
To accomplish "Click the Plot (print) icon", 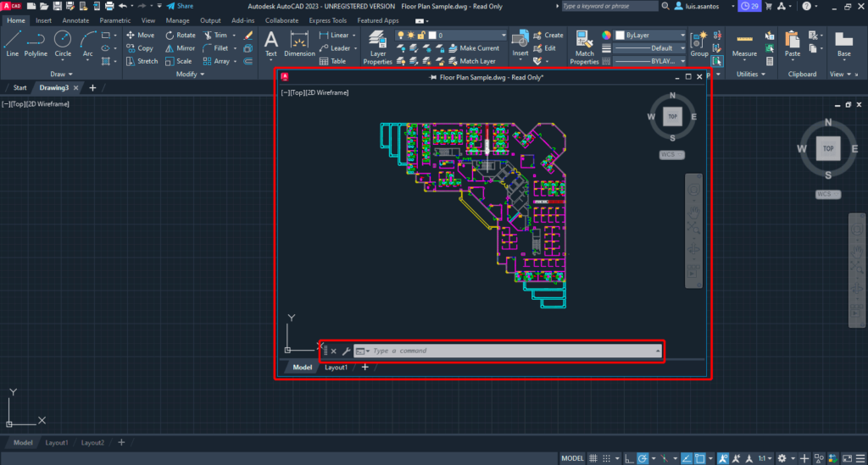I will tap(109, 6).
